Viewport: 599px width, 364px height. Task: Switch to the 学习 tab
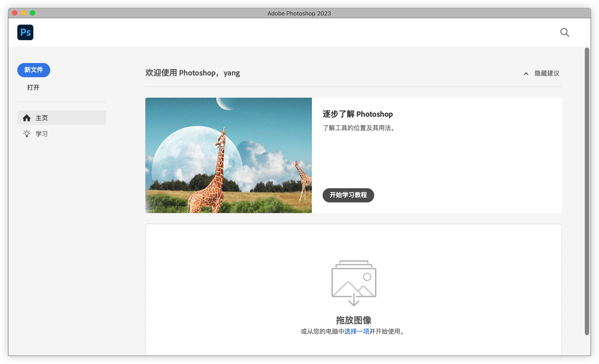pos(62,134)
